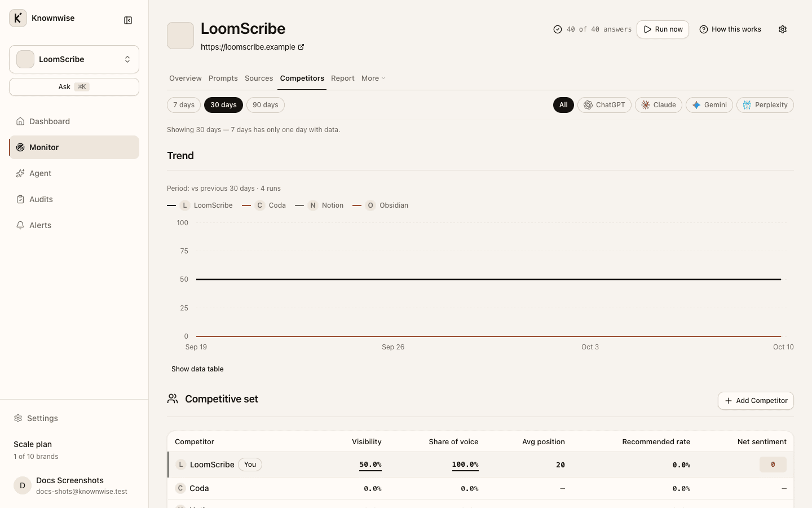Show data table under the trend chart
The width and height of the screenshot is (812, 508).
197,369
